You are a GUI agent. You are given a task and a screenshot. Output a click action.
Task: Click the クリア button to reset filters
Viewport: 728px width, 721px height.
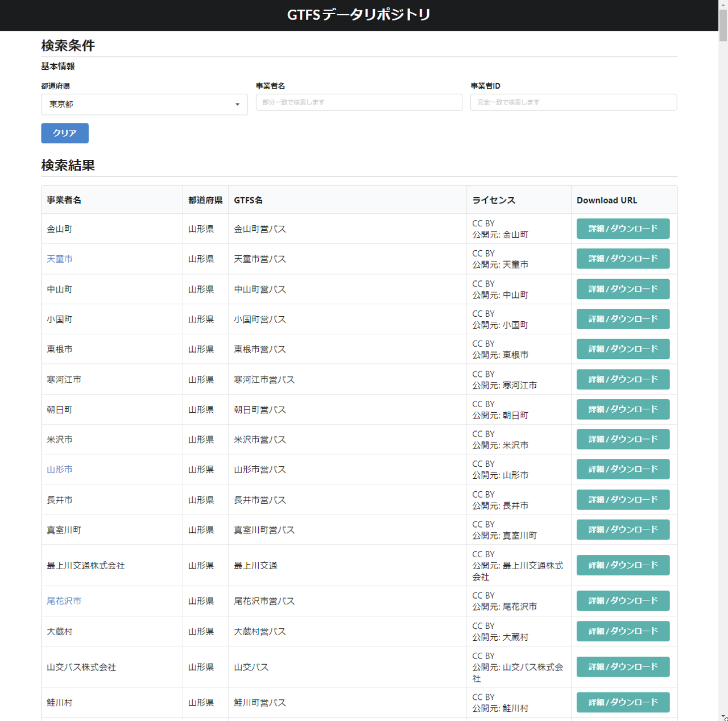pyautogui.click(x=64, y=133)
